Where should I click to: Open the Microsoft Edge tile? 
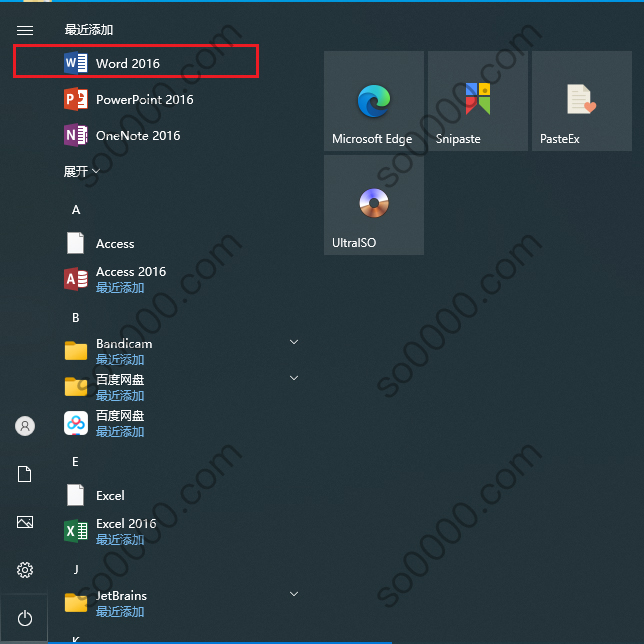[x=374, y=101]
